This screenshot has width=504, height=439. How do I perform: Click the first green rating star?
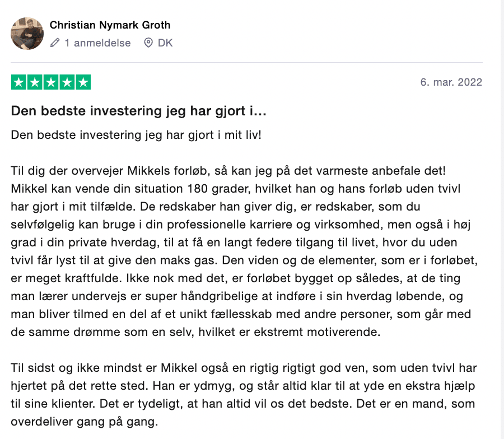(19, 82)
